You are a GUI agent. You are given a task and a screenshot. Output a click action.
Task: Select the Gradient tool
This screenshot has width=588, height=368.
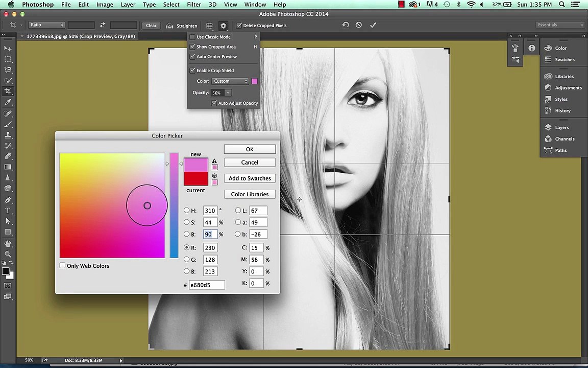(8, 167)
